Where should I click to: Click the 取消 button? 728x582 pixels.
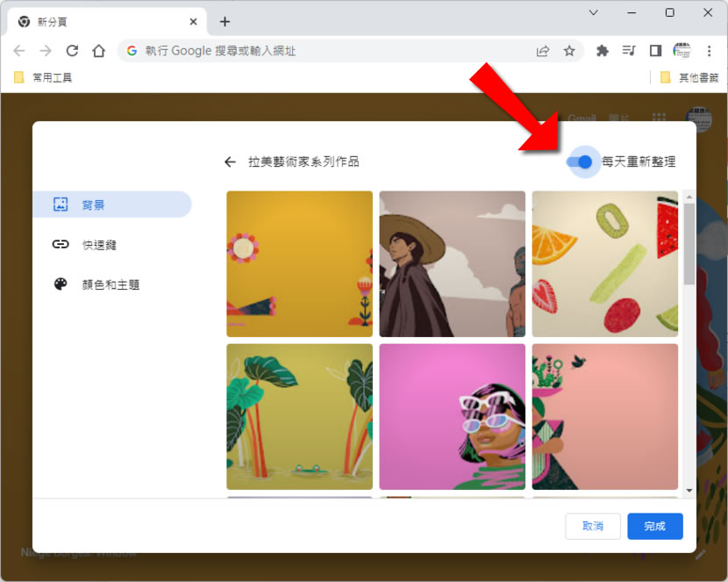(x=593, y=527)
